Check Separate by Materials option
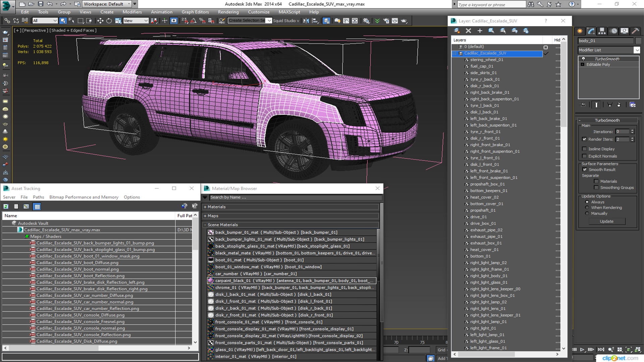644x362 pixels. point(596,181)
